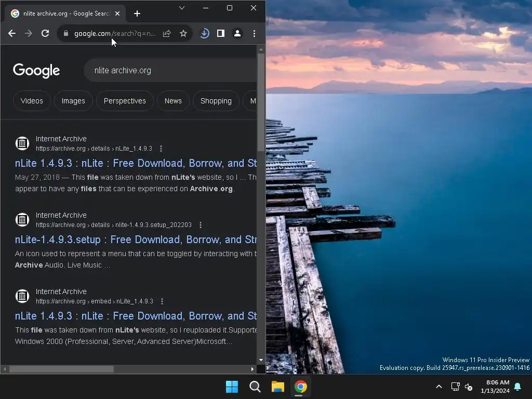Filter results by Images
The width and height of the screenshot is (532, 399).
point(73,101)
